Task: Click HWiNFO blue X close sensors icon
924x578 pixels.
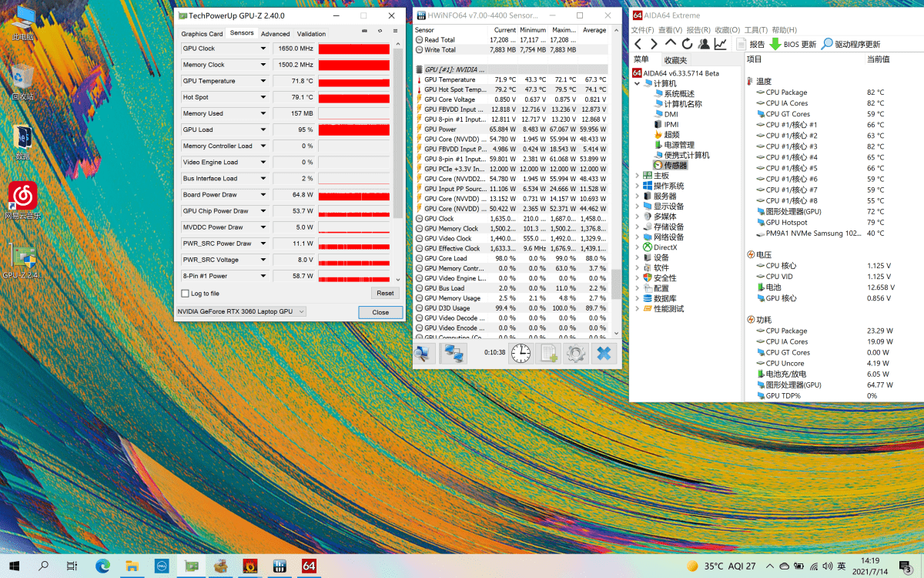Action: coord(604,354)
